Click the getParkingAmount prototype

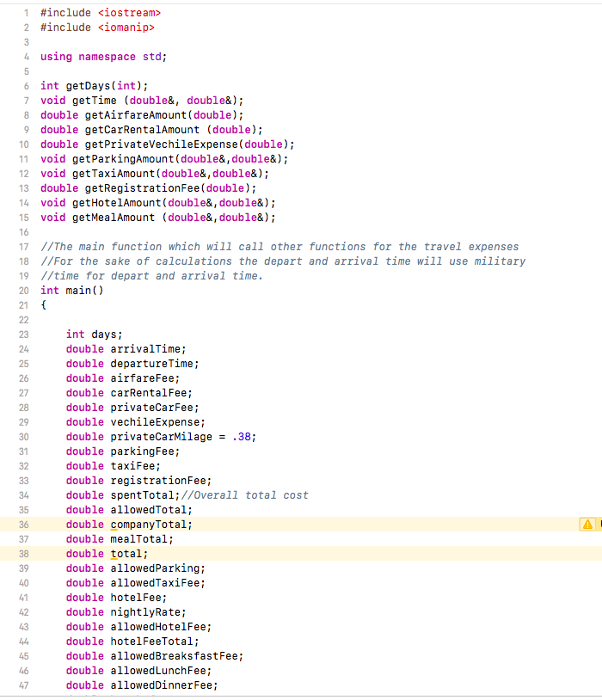tap(164, 159)
